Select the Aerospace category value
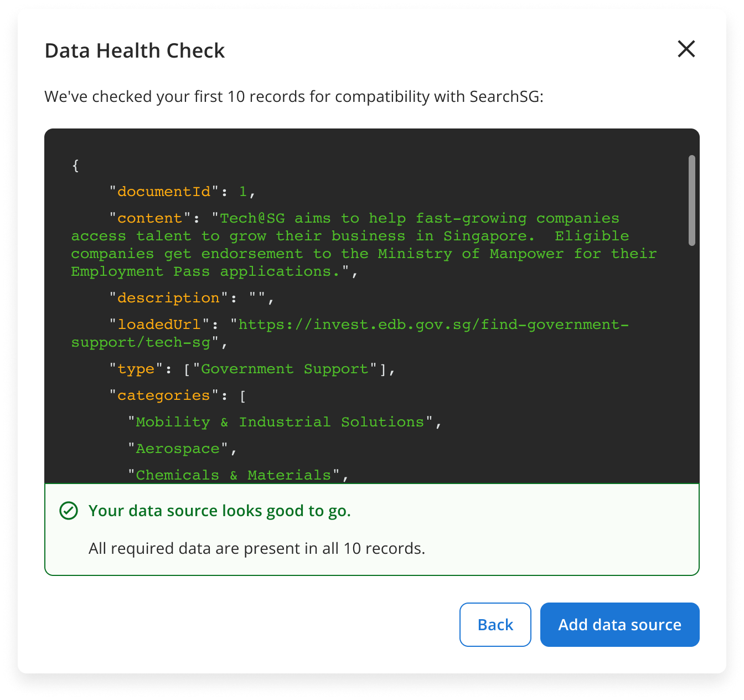The width and height of the screenshot is (744, 700). [x=177, y=448]
